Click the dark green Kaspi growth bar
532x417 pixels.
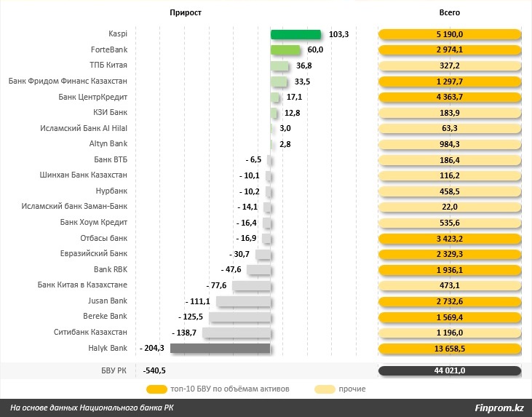click(x=295, y=34)
